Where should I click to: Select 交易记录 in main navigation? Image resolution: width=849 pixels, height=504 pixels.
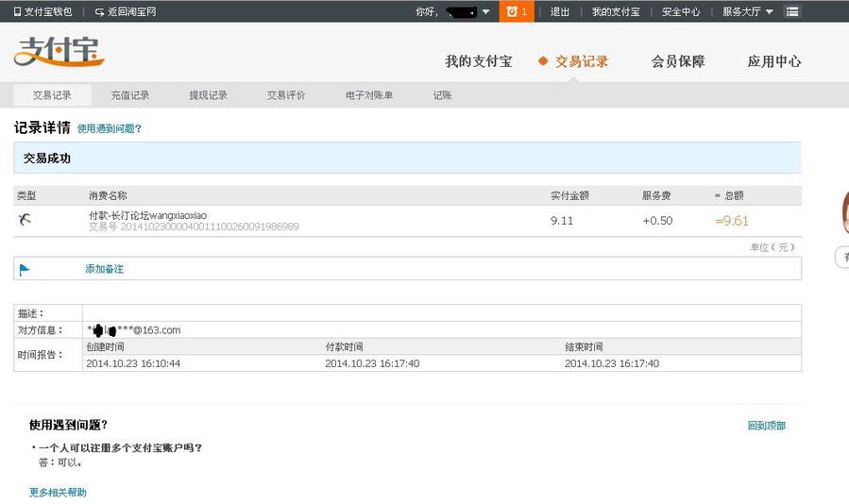581,61
